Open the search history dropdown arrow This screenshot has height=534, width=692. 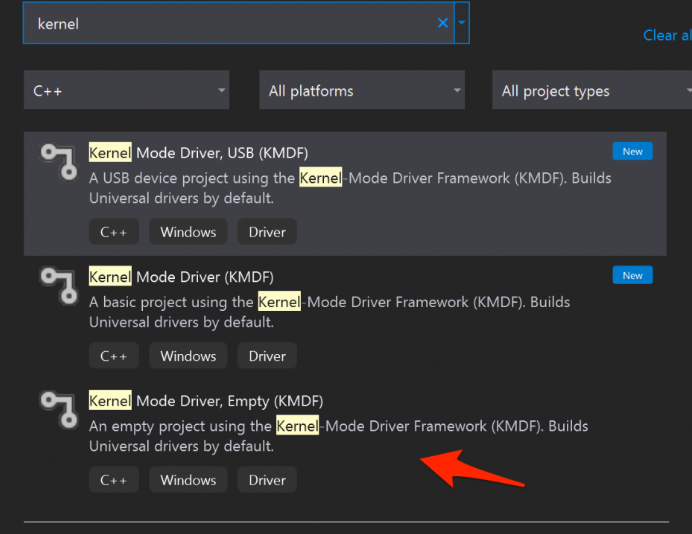[x=461, y=23]
